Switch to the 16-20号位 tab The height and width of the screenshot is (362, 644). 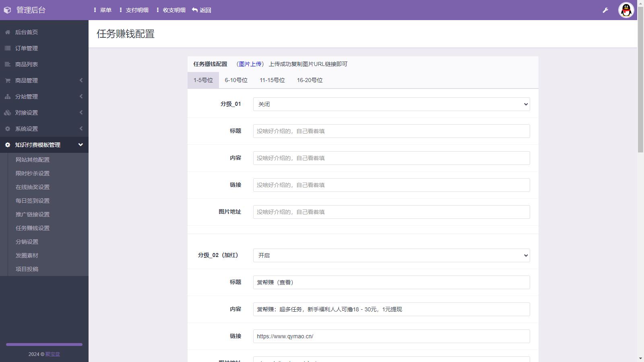pyautogui.click(x=310, y=80)
